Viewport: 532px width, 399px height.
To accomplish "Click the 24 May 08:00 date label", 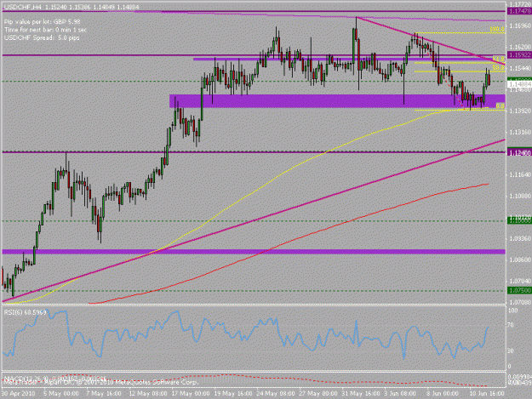I will [x=276, y=394].
